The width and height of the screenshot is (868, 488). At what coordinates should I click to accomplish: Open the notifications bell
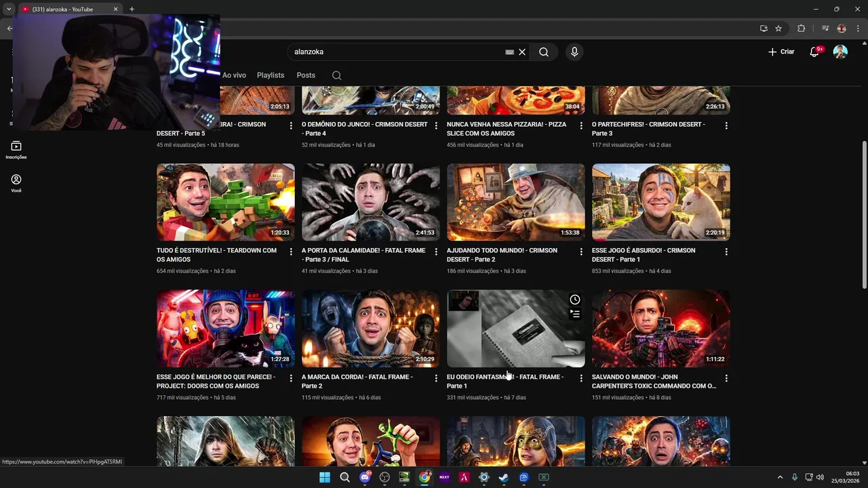pos(815,52)
